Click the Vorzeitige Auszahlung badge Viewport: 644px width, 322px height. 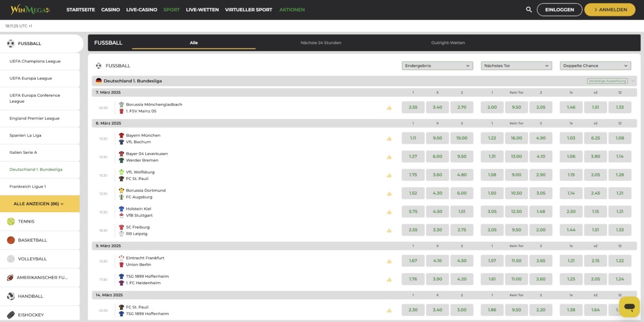[607, 81]
